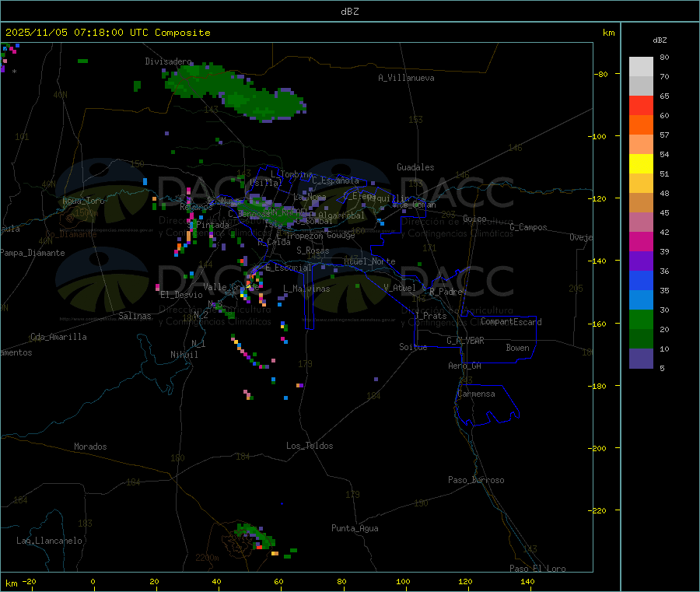Click the Atuel_Norte location label
The height and width of the screenshot is (592, 700).
[x=369, y=261]
